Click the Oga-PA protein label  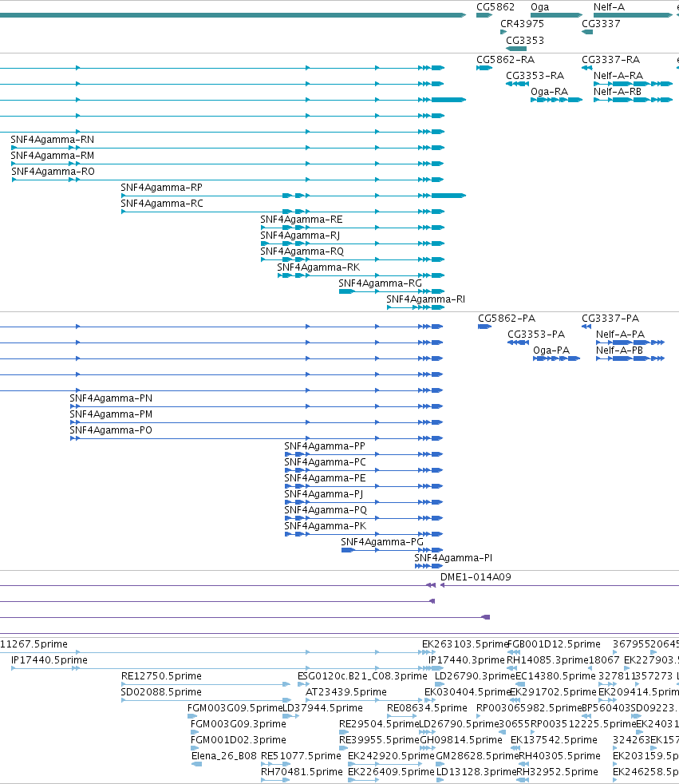[x=551, y=350]
